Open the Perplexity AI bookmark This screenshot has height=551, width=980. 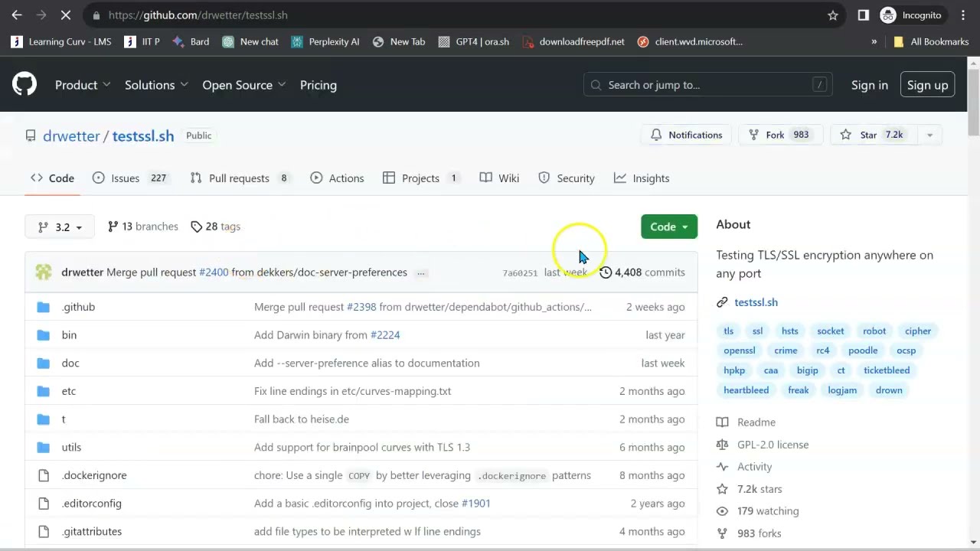(325, 42)
